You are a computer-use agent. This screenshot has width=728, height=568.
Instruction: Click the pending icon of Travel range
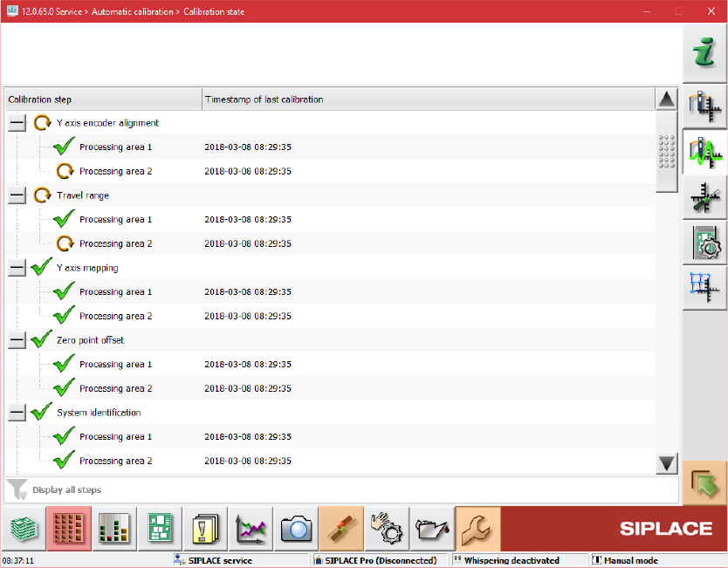point(42,195)
